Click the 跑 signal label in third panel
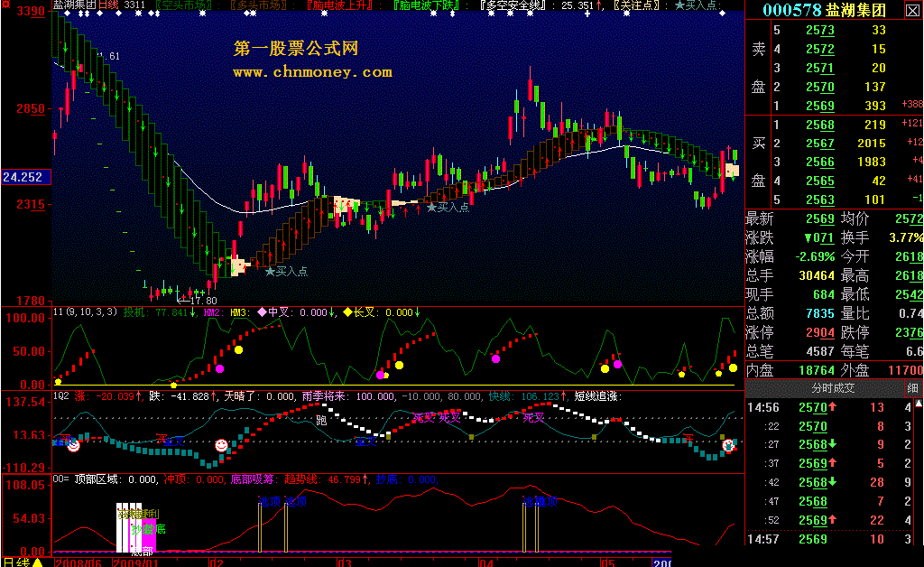 [x=321, y=420]
